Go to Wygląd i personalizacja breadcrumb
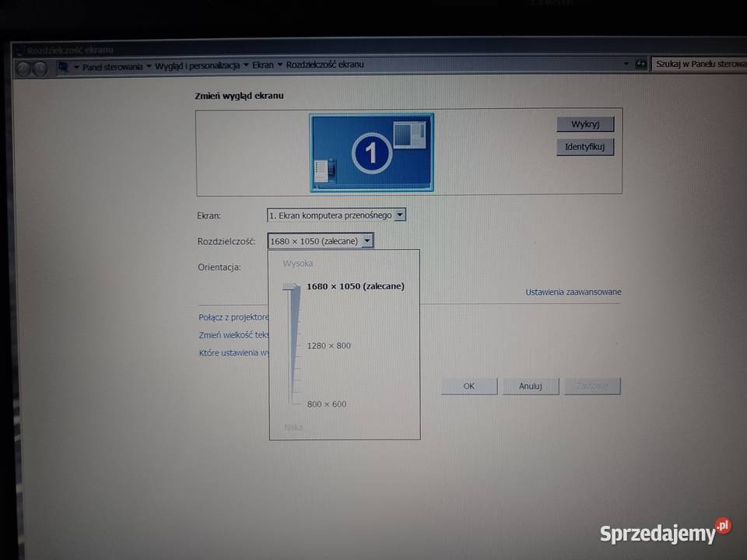This screenshot has height=560, width=747. point(197,65)
